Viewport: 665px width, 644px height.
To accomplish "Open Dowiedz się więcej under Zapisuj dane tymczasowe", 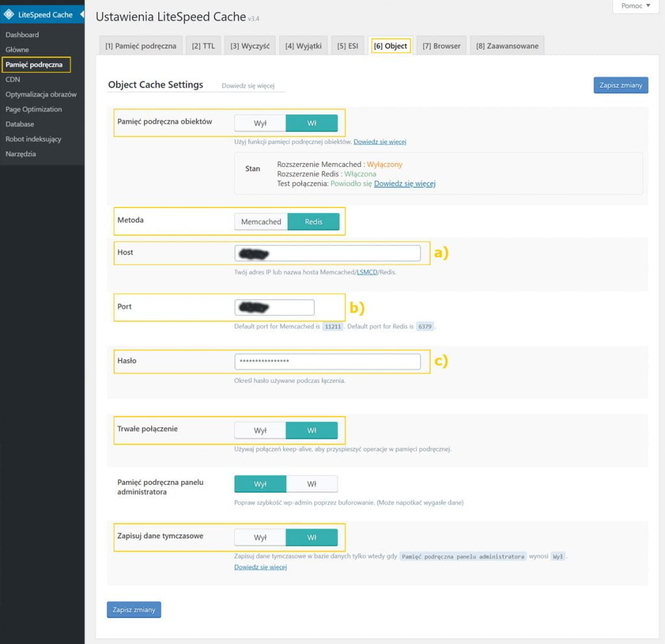I will tap(260, 567).
